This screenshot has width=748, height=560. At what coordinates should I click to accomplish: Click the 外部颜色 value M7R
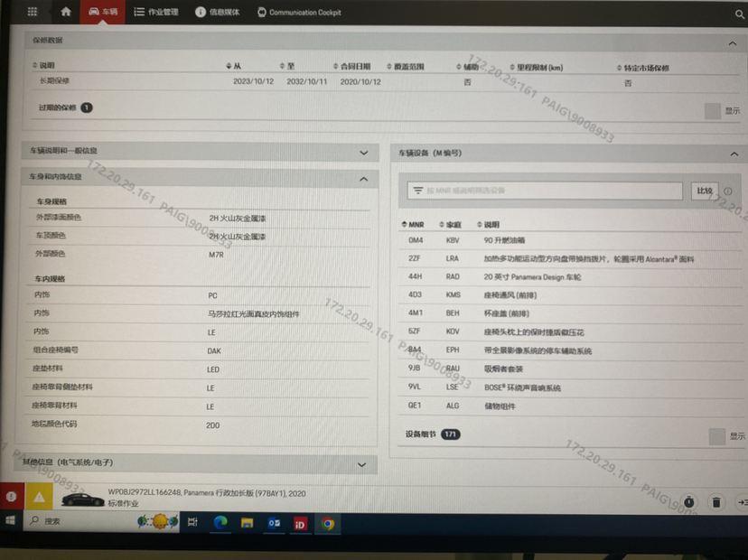216,255
